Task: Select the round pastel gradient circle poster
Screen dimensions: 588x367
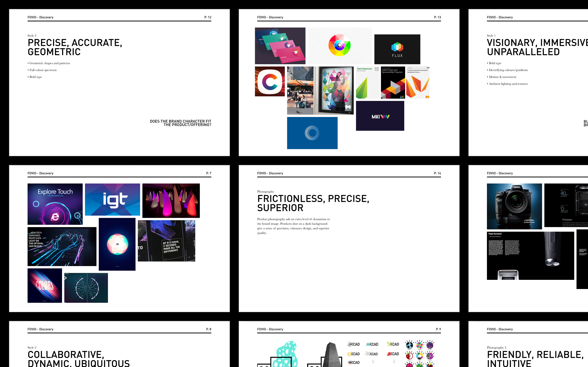Action: 117,244
